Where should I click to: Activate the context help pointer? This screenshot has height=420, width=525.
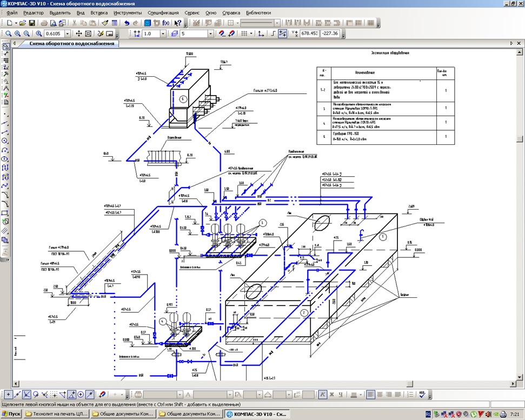click(x=178, y=23)
